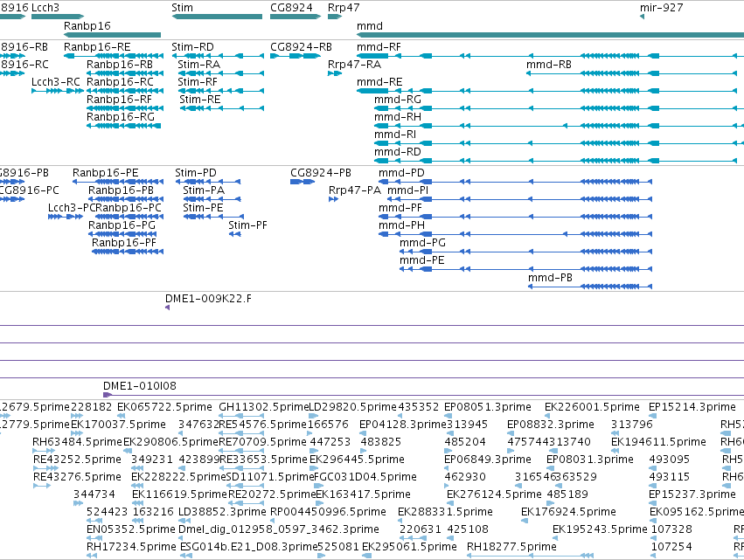Open protein Ranbp16-PF

click(124, 243)
